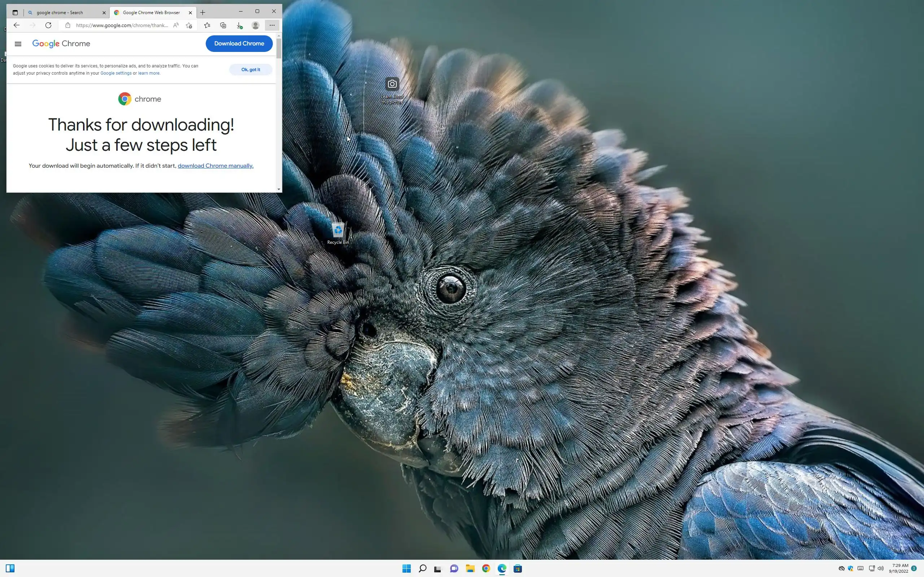Open a new tab with plus button
This screenshot has height=577, width=924.
pos(203,13)
